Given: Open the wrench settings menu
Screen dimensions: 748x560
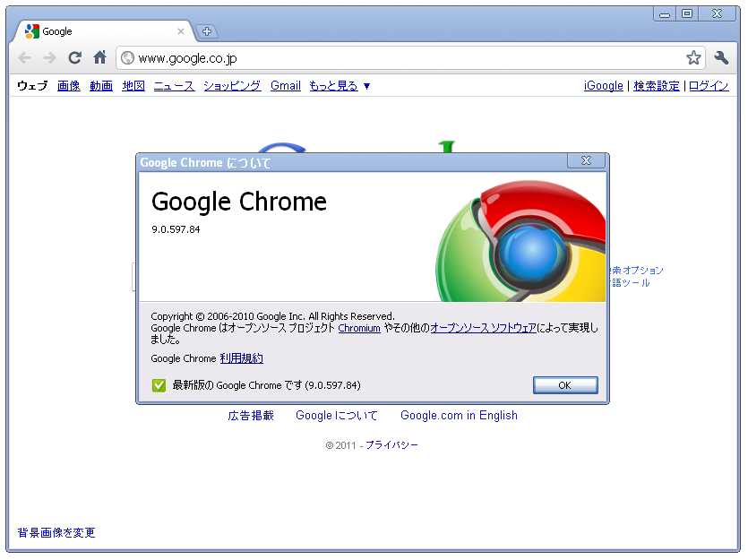Looking at the screenshot, I should tap(721, 58).
